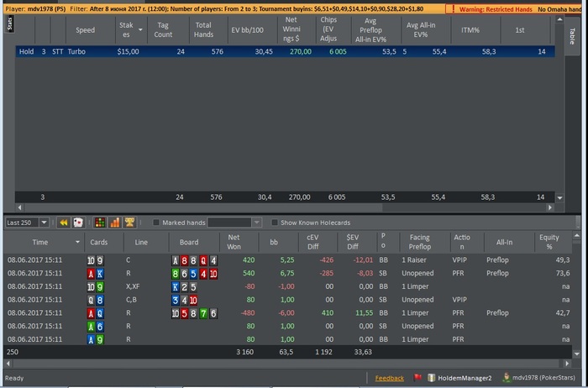Click the yellow rewind arrows toolbar icon
588x388 pixels.
(x=63, y=223)
